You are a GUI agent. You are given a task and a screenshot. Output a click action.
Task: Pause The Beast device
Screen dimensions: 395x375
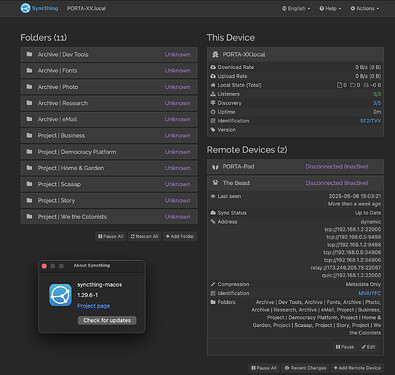coord(345,347)
